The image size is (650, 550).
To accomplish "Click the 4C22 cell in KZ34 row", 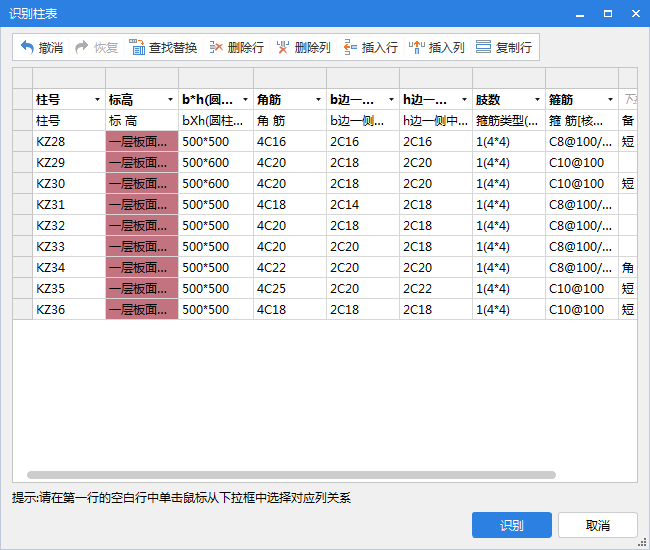I will (290, 268).
